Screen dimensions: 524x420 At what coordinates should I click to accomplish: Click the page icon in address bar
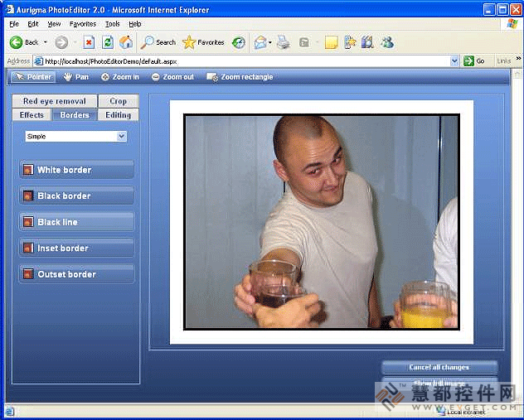39,61
